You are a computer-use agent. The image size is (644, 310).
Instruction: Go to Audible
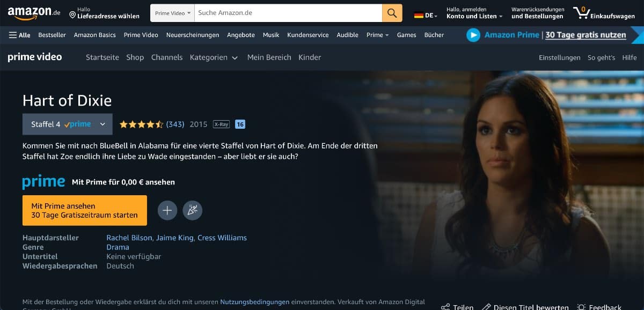[347, 35]
